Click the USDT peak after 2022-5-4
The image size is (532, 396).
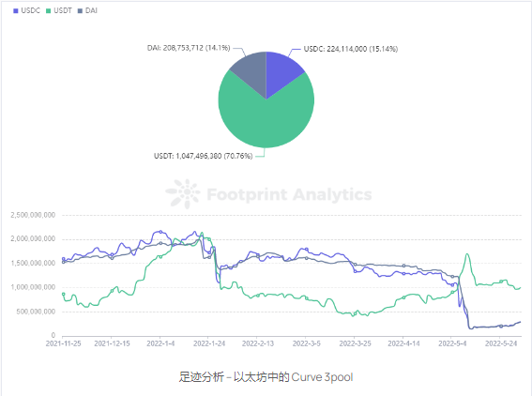[467, 254]
